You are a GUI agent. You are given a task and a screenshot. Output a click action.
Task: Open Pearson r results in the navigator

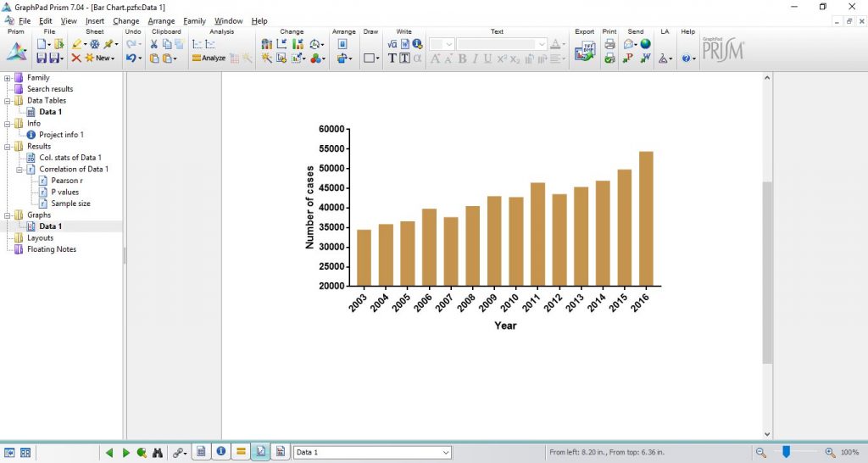tap(66, 181)
